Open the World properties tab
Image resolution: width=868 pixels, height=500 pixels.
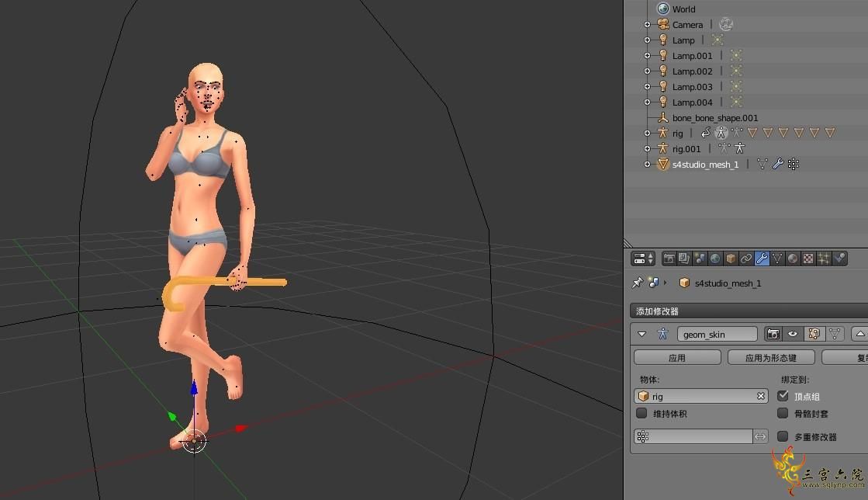pyautogui.click(x=715, y=259)
